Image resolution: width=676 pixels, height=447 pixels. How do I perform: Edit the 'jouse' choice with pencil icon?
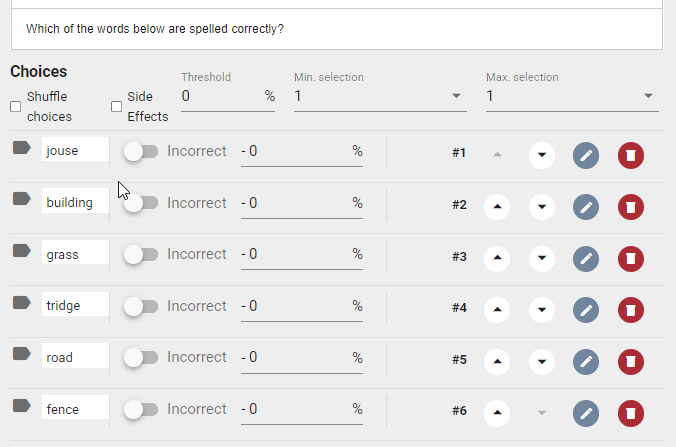[586, 155]
